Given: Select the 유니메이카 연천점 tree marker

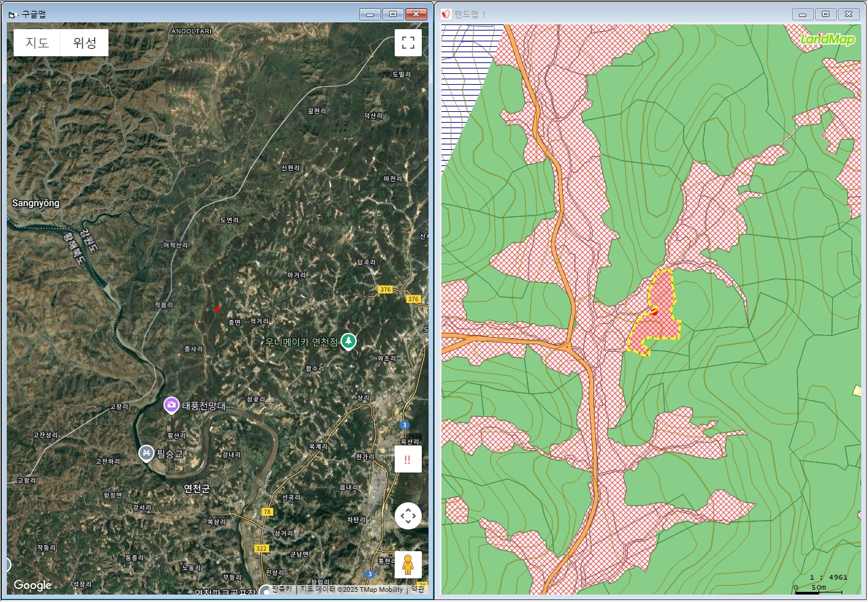Looking at the screenshot, I should [349, 340].
